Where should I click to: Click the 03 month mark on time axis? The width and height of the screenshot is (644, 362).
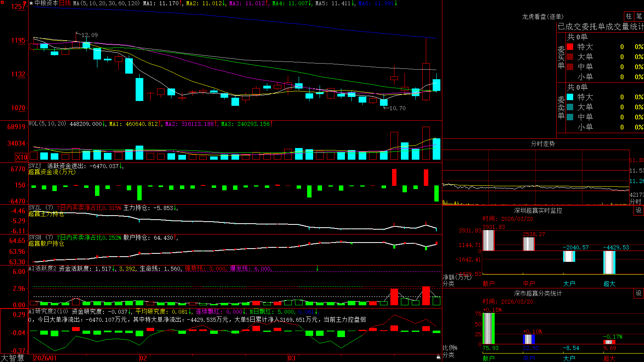click(x=292, y=358)
